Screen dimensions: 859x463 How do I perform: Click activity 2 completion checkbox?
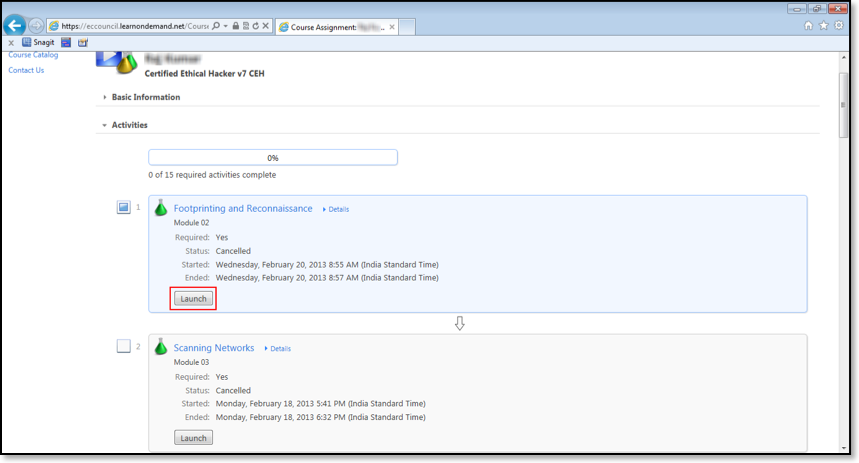coord(124,346)
